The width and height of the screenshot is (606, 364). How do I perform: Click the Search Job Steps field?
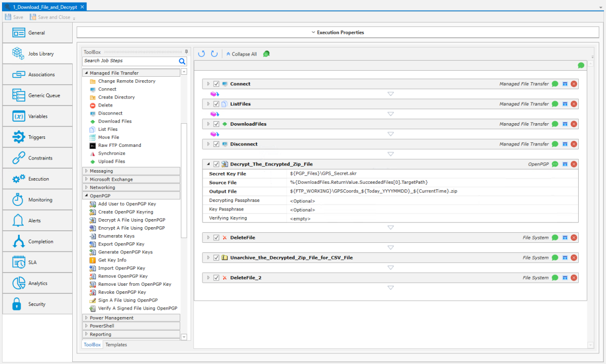pyautogui.click(x=130, y=61)
